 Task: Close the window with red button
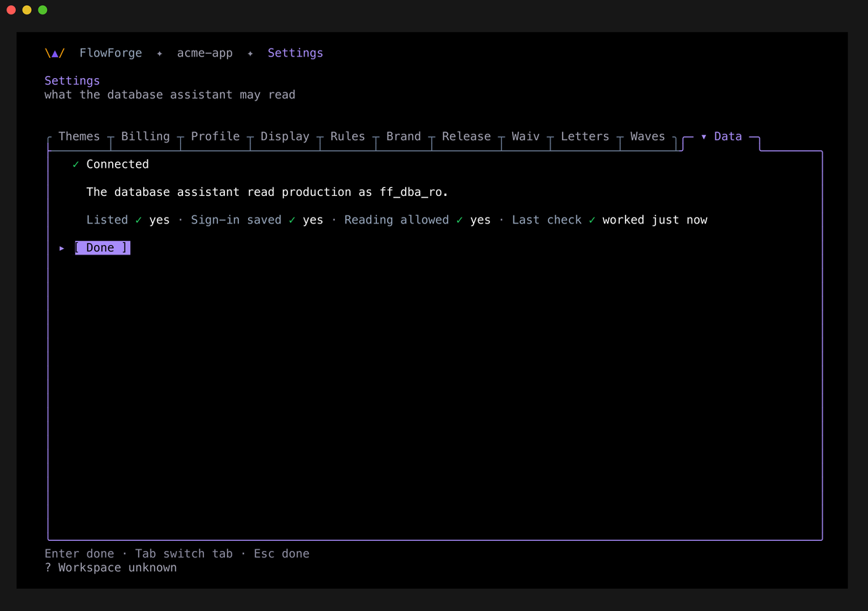[12, 10]
